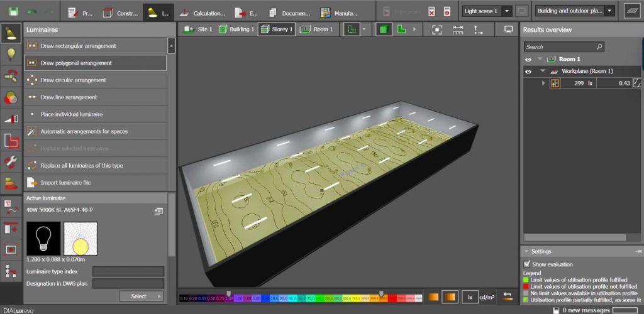This screenshot has width=644, height=314.
Task: Expand the 299 lx result row
Action: [x=543, y=84]
